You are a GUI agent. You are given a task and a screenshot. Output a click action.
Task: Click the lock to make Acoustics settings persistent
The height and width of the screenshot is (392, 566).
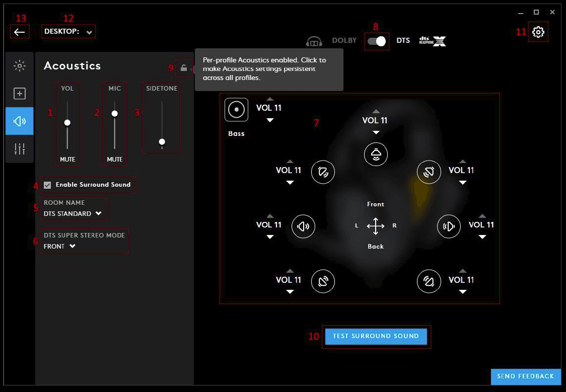click(183, 68)
